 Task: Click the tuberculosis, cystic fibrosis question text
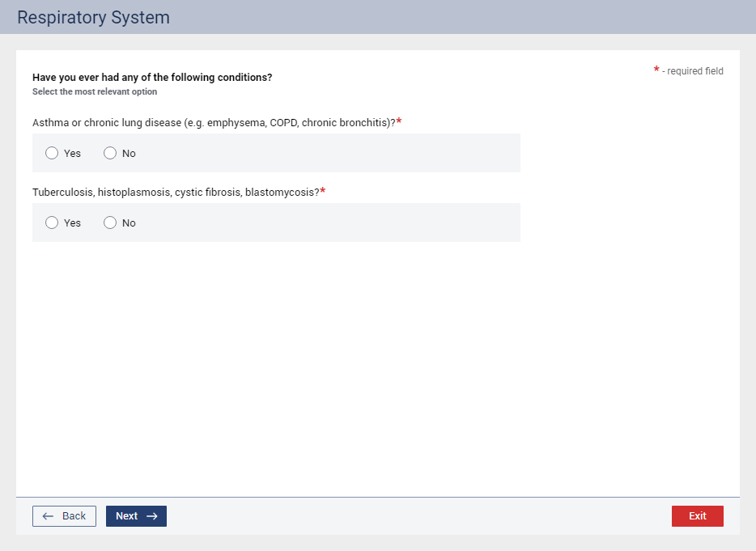pyautogui.click(x=176, y=193)
